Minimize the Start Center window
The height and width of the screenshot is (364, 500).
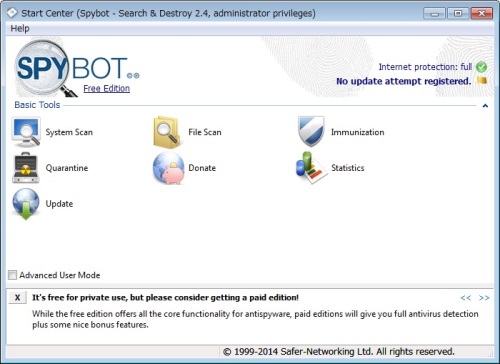point(434,14)
